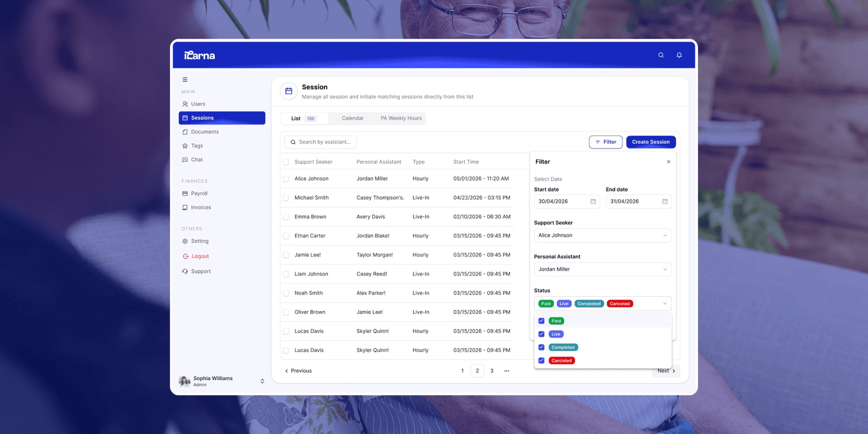The width and height of the screenshot is (868, 434).
Task: Select the Sessions sidebar item
Action: [x=222, y=118]
